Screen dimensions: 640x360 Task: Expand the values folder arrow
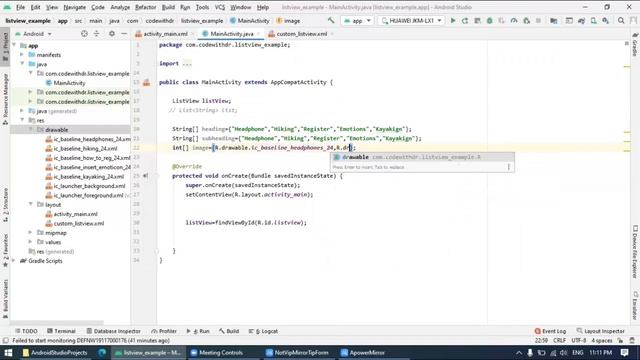click(30, 242)
